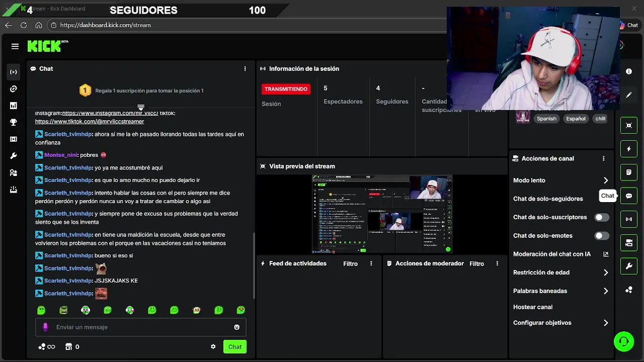
Task: Click Montse_nini username in chat
Action: [x=61, y=155]
